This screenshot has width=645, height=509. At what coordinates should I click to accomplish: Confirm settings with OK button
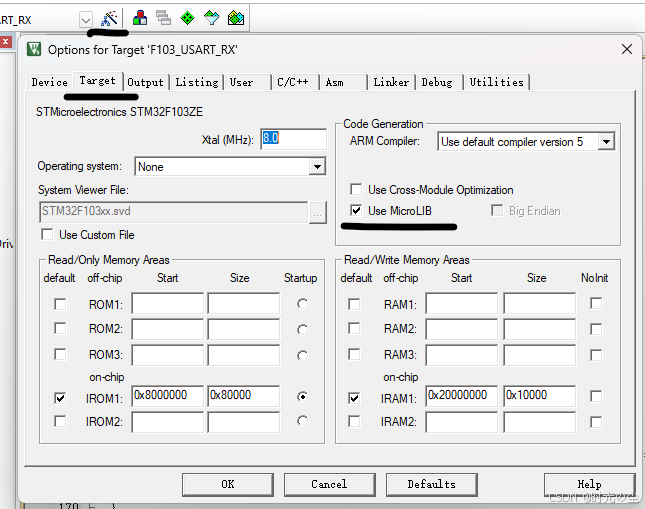click(228, 484)
